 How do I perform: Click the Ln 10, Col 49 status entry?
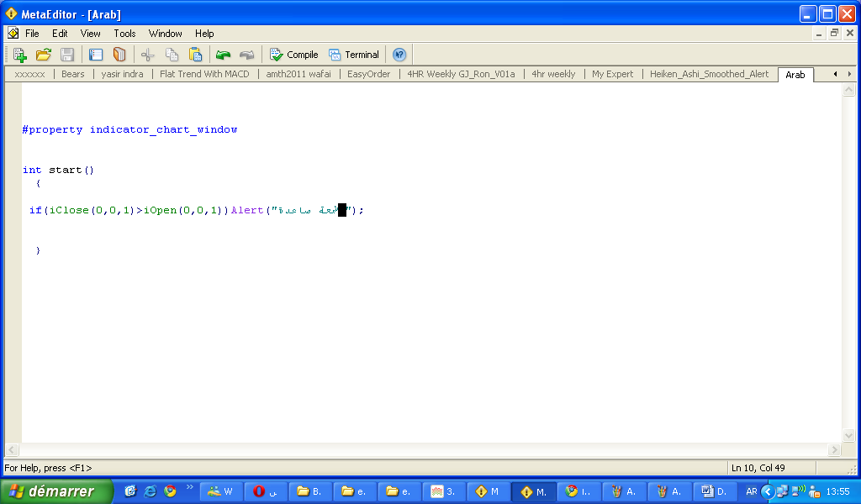[x=758, y=468]
